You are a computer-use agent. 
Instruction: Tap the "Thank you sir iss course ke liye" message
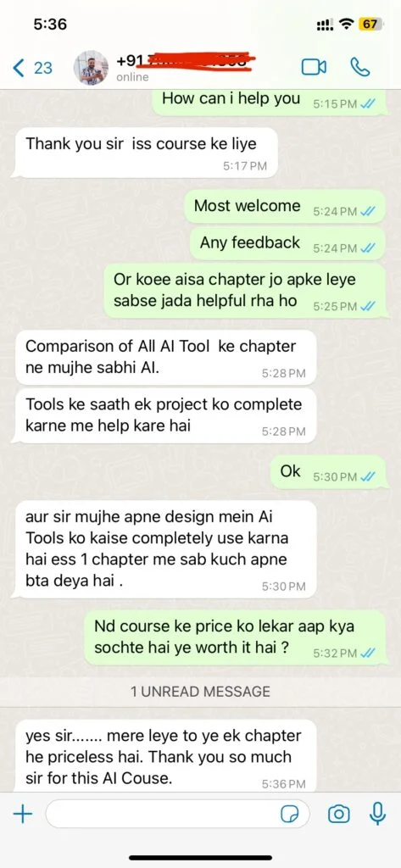[x=144, y=153]
